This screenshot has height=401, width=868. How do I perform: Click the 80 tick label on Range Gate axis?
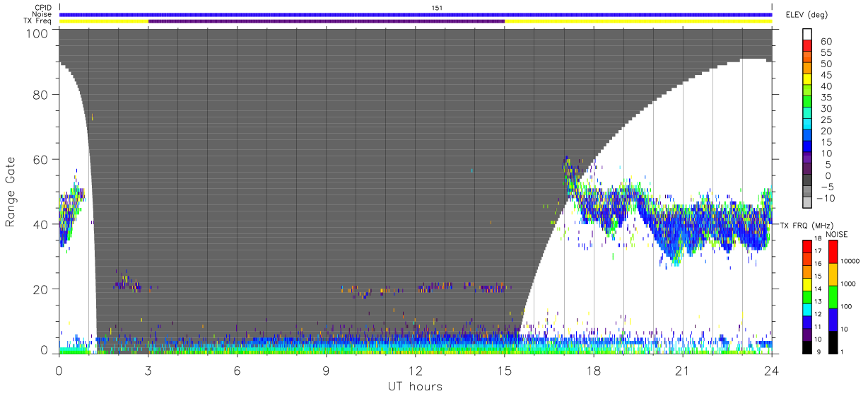click(x=41, y=95)
